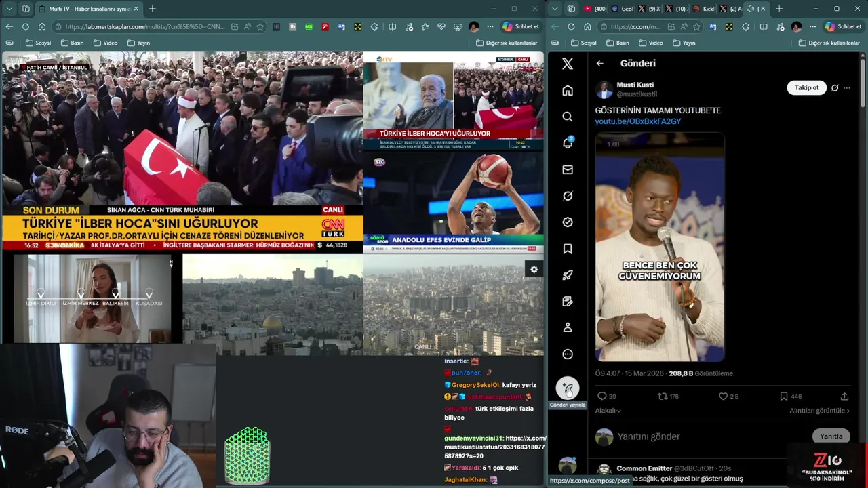Open the settings gear on the Multi TV video tile
This screenshot has width=868, height=488.
tap(534, 270)
